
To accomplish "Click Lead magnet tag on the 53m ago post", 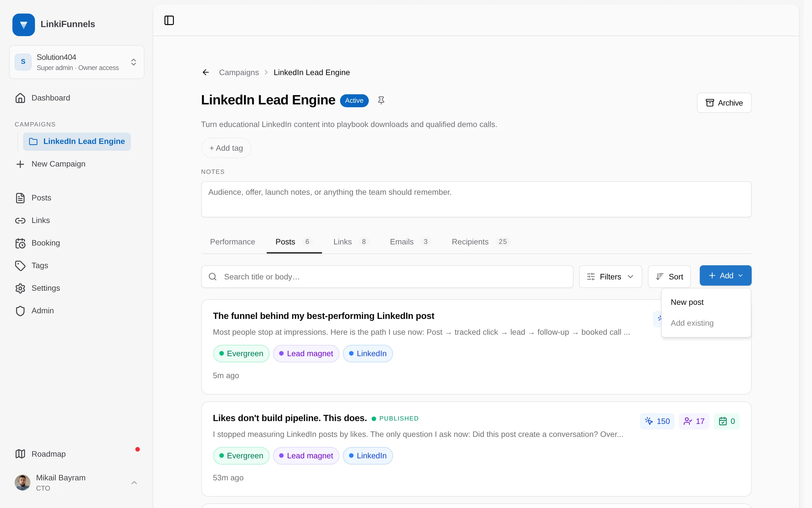I will coord(306,456).
